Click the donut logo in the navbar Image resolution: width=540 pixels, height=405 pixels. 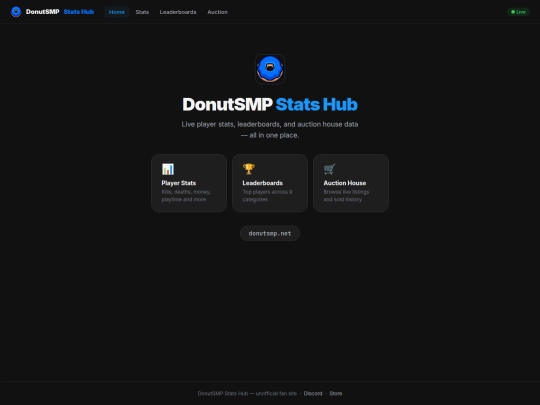coord(16,12)
